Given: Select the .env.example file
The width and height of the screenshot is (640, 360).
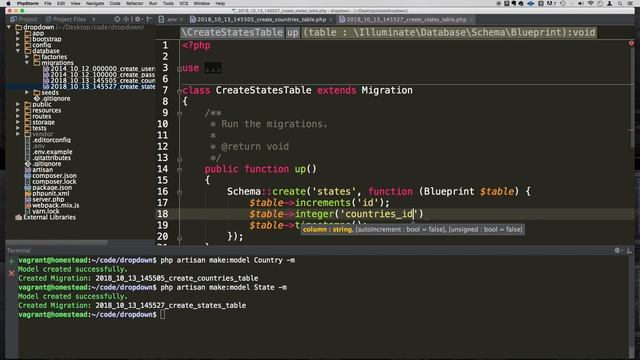Looking at the screenshot, I should [x=48, y=152].
